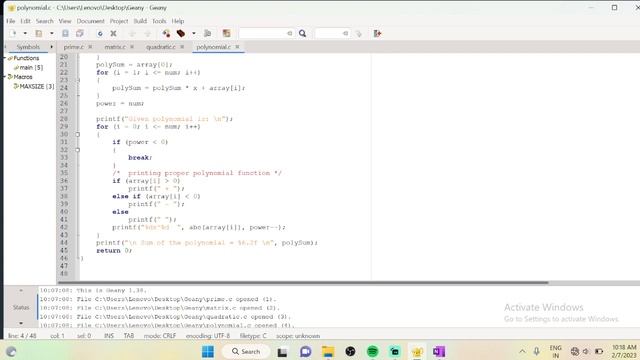The image size is (640, 360).
Task: Click the horizontal editor scrollbar
Action: tap(303, 282)
